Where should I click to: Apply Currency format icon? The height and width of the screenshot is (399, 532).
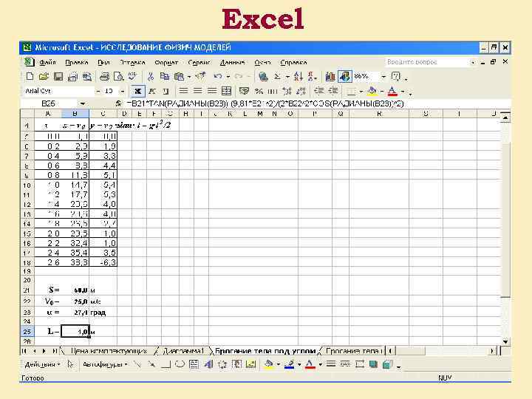coord(244,91)
